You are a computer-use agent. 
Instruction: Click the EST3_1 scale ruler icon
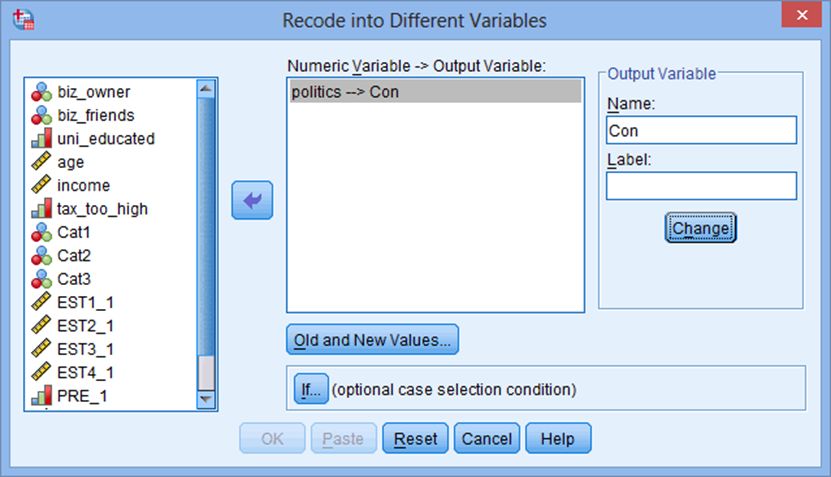41,349
